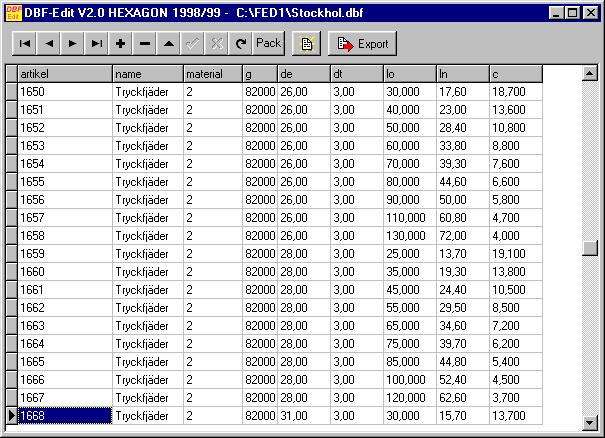This screenshot has width=605, height=438.
Task: Delete record with minus icon
Action: (145, 44)
